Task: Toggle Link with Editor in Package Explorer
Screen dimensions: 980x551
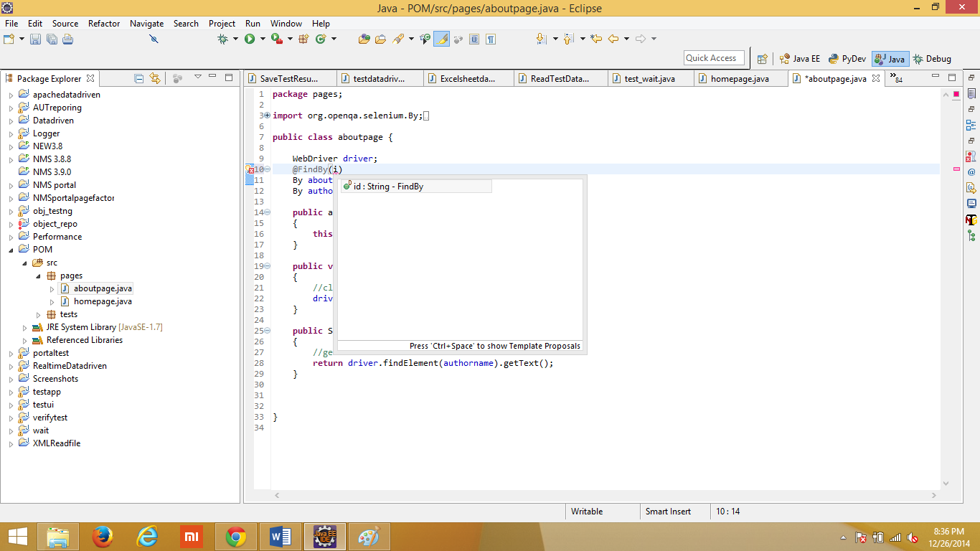Action: pos(156,78)
